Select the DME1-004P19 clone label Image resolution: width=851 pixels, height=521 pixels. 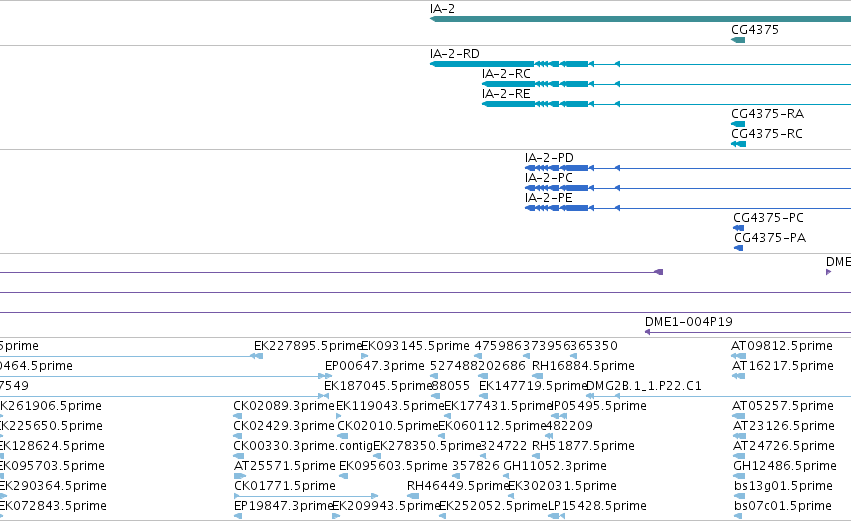(689, 322)
